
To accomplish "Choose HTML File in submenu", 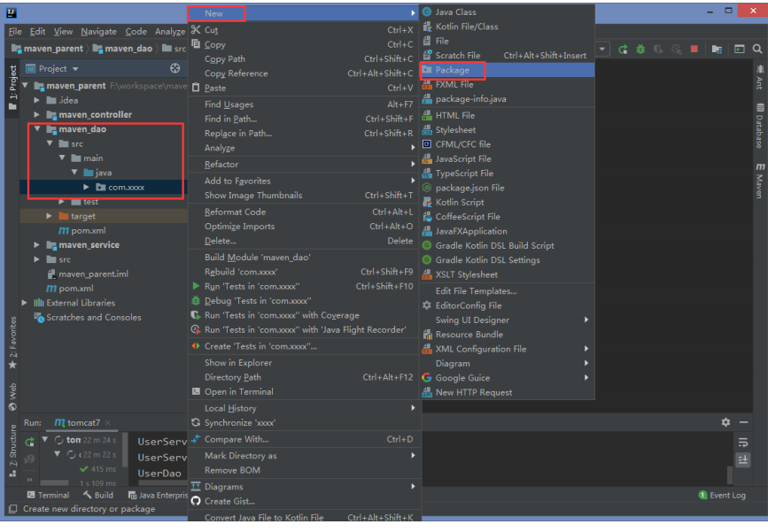I will point(508,115).
